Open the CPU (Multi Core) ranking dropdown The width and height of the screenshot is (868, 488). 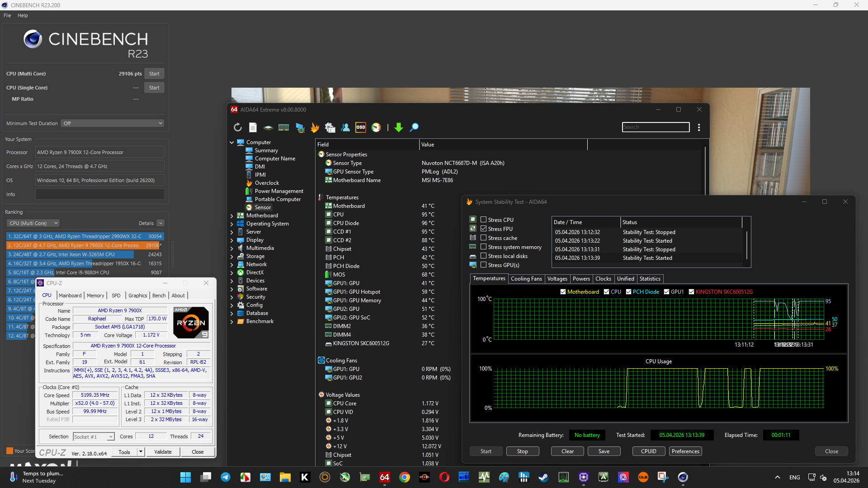(x=33, y=223)
